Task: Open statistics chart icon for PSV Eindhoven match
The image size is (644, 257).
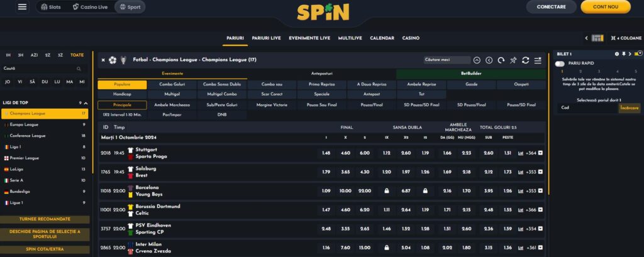Action: [x=521, y=229]
